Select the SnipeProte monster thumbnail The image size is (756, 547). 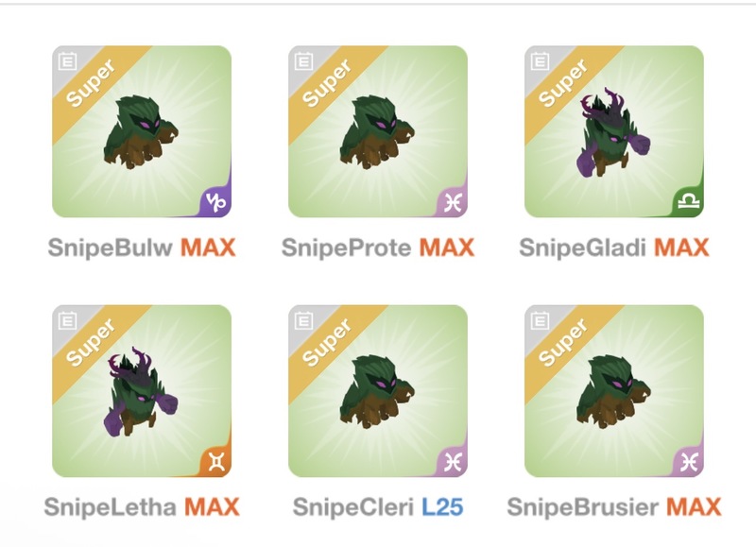point(378,131)
